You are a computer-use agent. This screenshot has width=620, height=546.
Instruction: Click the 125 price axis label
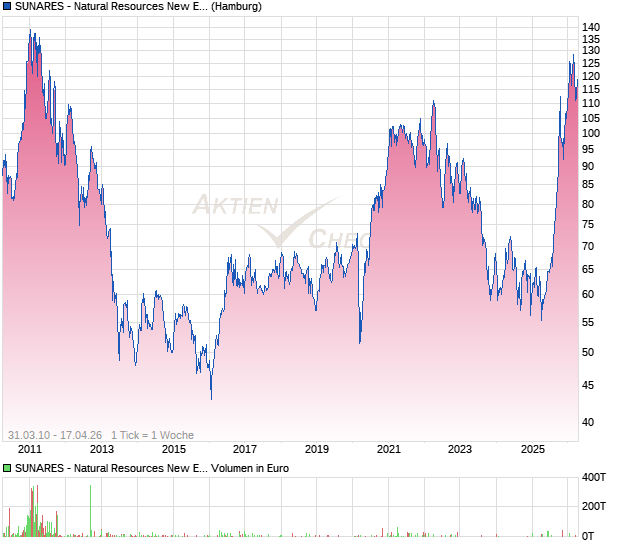[591, 63]
